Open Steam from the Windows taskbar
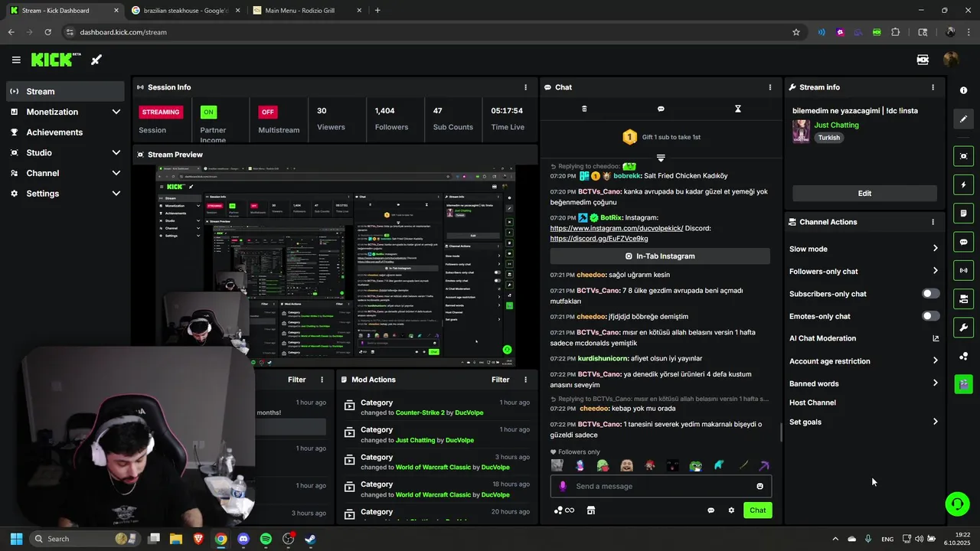The image size is (980, 551). pyautogui.click(x=311, y=539)
